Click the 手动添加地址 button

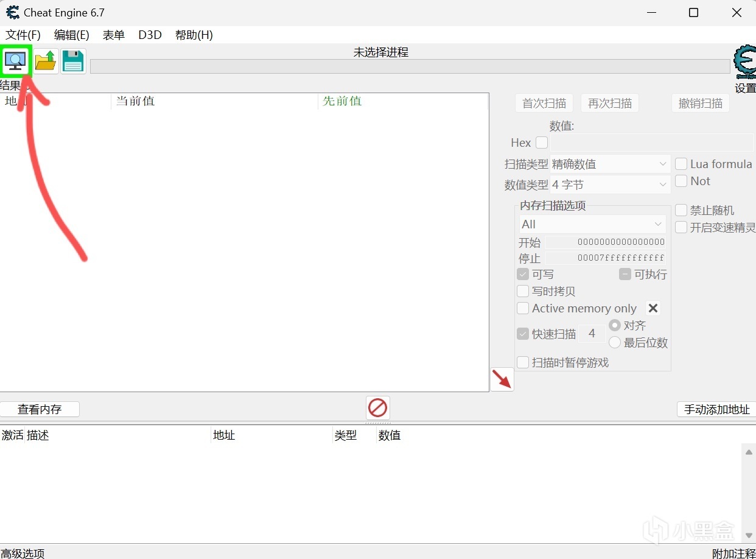tap(716, 409)
